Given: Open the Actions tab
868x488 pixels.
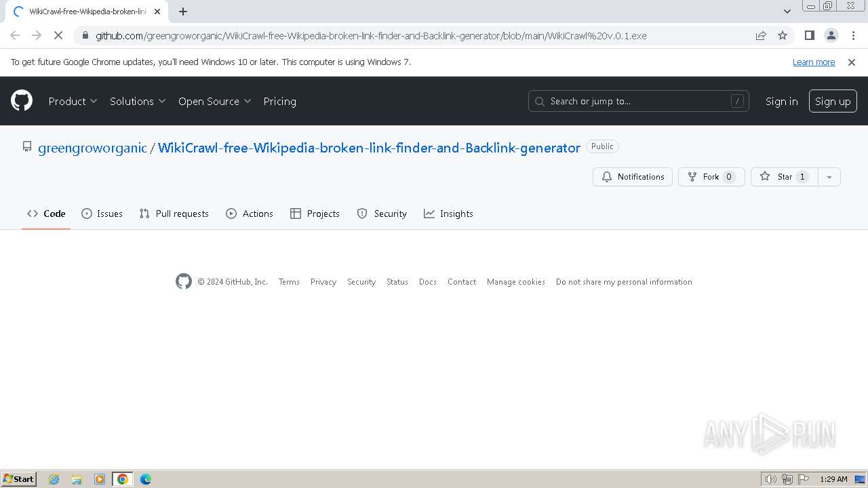Looking at the screenshot, I should 250,213.
